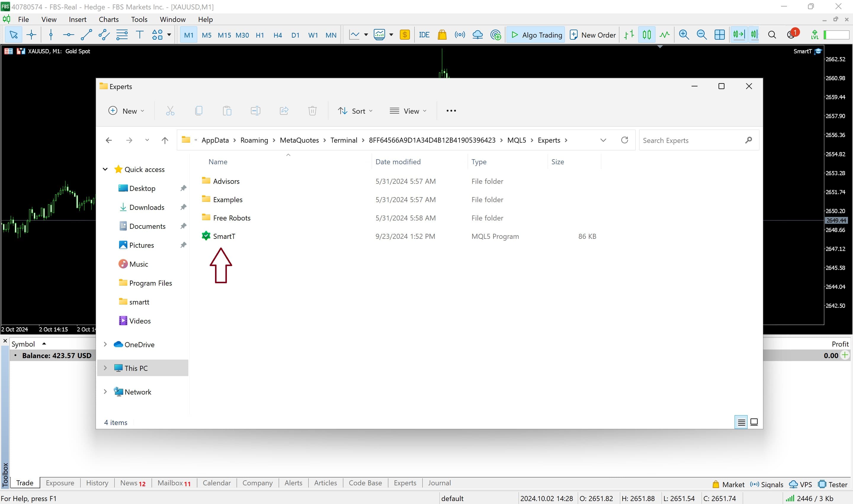Switch to M15 timeframe
Image resolution: width=853 pixels, height=504 pixels.
tap(224, 35)
